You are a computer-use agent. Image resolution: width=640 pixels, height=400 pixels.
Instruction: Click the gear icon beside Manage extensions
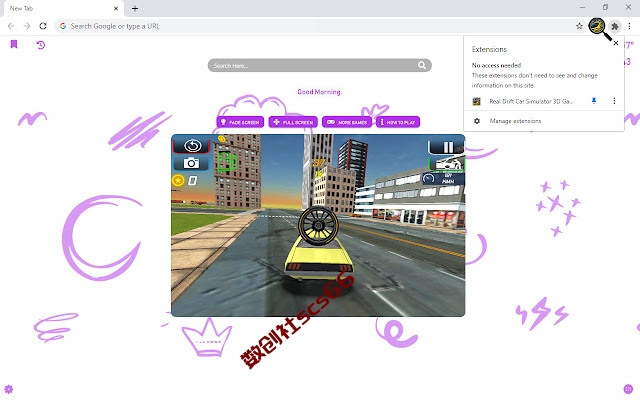476,121
